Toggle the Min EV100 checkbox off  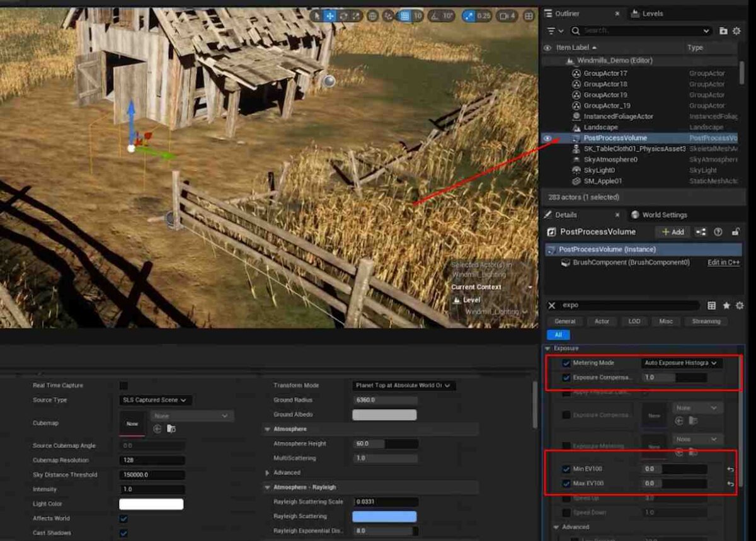[566, 469]
